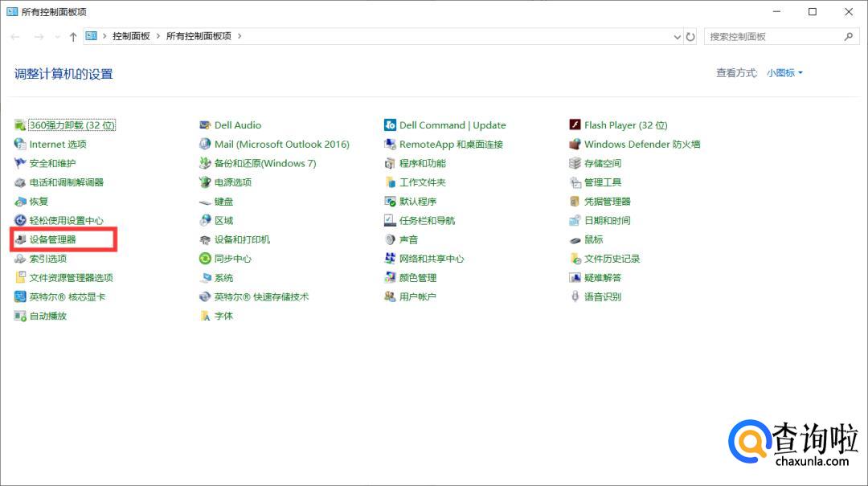
Task: Open the 存储空间 link
Action: [x=602, y=163]
